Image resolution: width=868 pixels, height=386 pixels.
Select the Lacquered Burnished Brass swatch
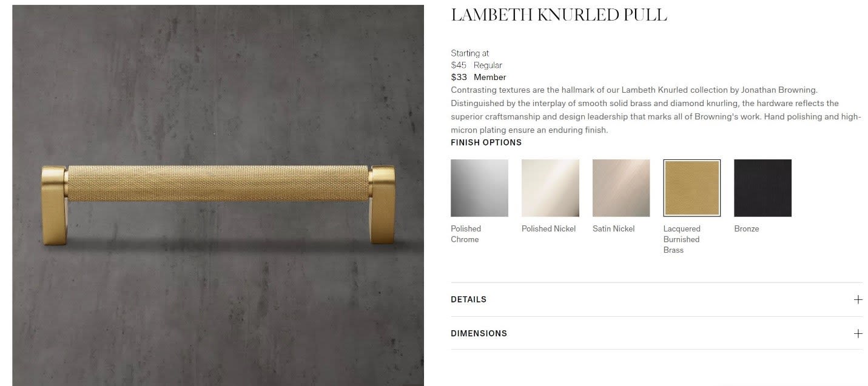point(692,188)
